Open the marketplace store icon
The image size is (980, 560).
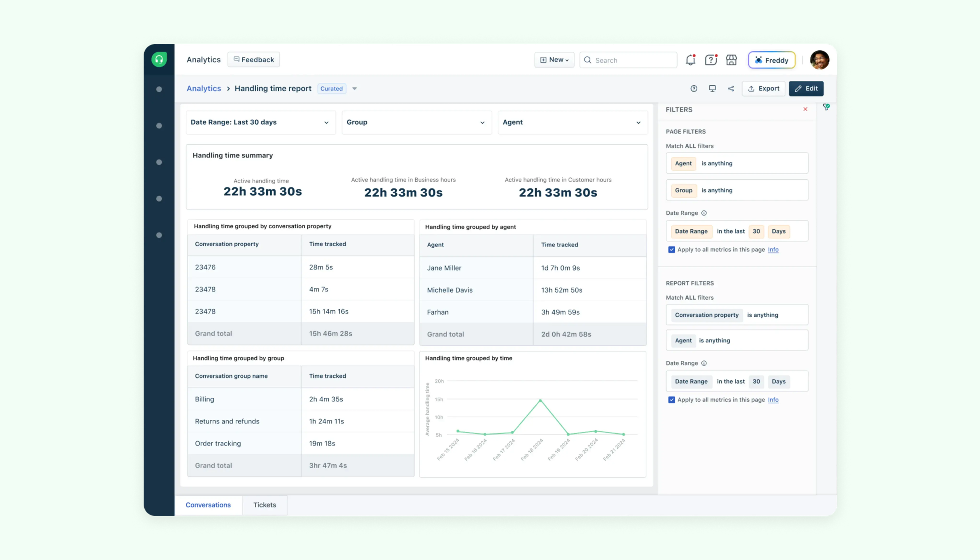coord(731,60)
